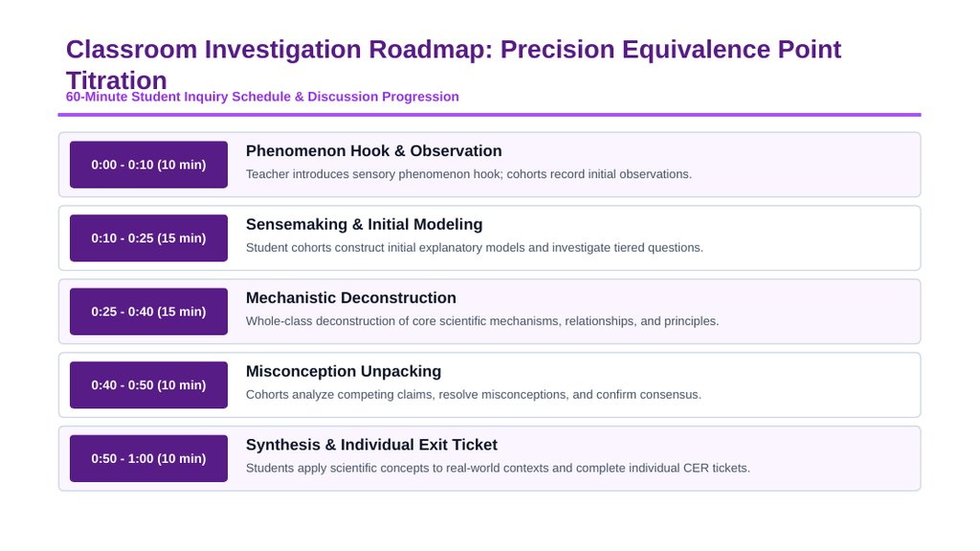Image resolution: width=980 pixels, height=551 pixels.
Task: Select the 0:10 - 0:25 (15 min) time badge
Action: coord(148,238)
